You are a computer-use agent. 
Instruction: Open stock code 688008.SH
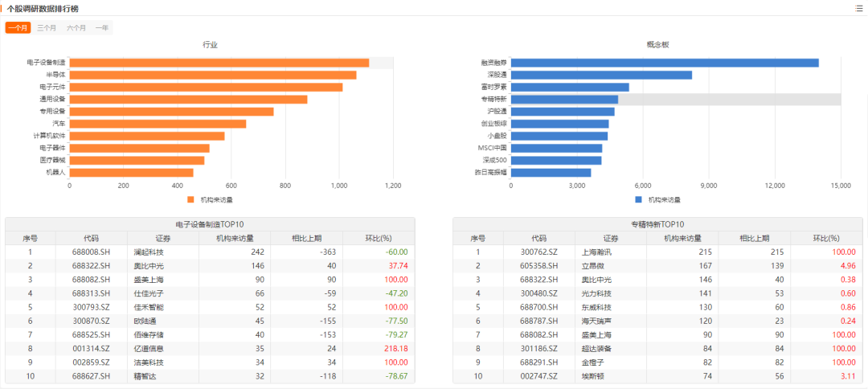(x=92, y=252)
